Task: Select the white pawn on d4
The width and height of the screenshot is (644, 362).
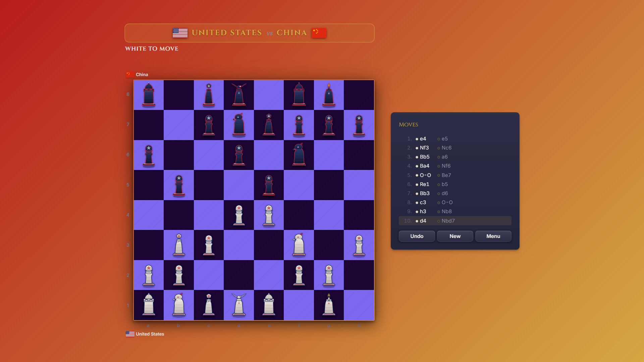Action: coord(239,215)
